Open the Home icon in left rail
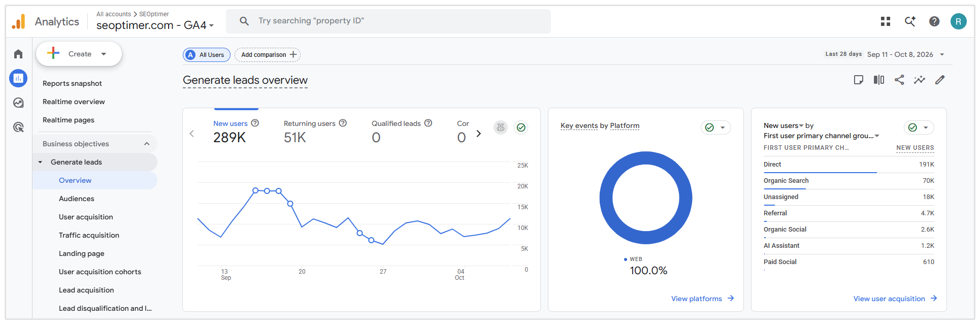This screenshot has width=980, height=325. 18,54
